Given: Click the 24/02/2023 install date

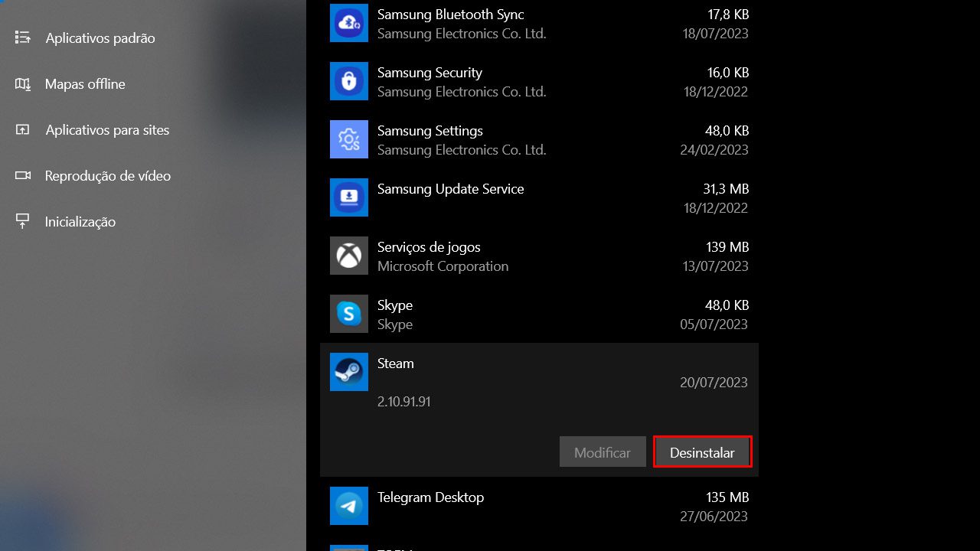Looking at the screenshot, I should [x=714, y=150].
